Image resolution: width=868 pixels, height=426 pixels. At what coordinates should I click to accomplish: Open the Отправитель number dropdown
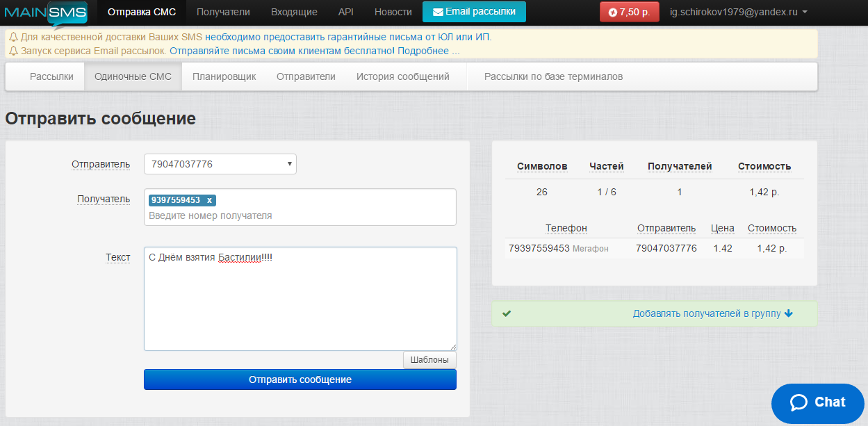click(x=220, y=164)
